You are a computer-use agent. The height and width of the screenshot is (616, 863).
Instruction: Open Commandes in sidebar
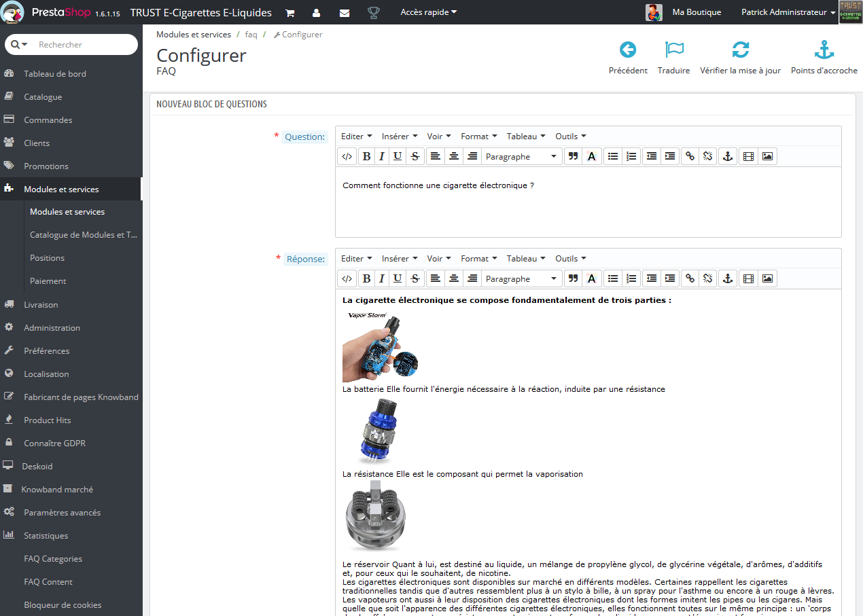point(48,120)
